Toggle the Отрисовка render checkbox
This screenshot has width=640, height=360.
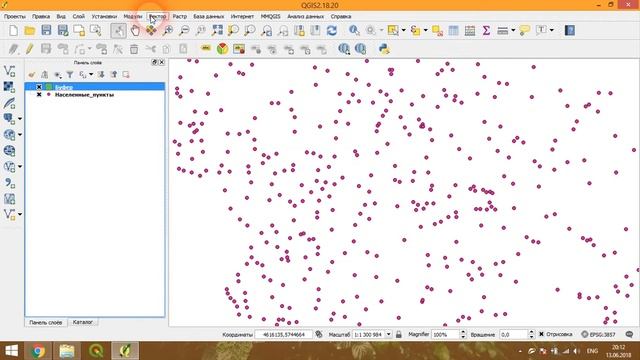click(542, 334)
